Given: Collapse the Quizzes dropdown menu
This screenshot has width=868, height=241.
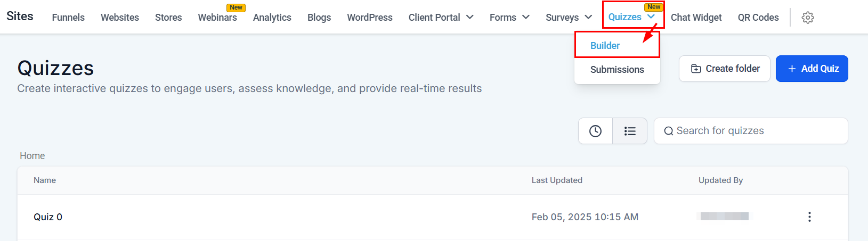Looking at the screenshot, I should [x=631, y=17].
